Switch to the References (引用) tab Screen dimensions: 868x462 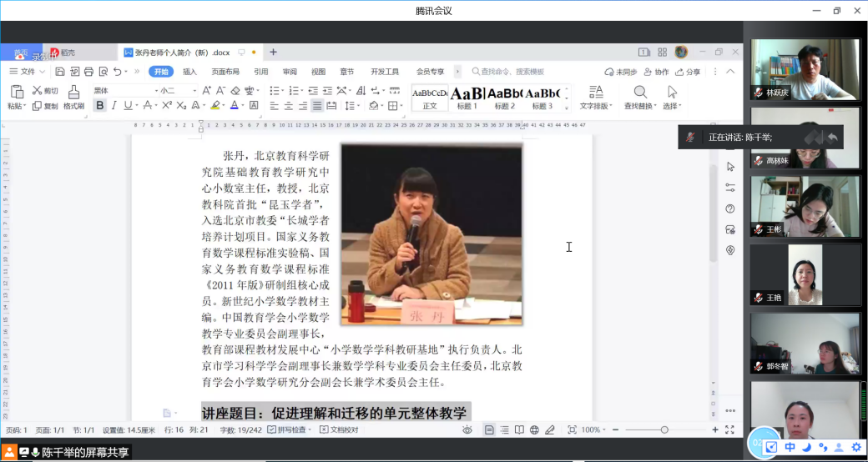click(x=261, y=72)
